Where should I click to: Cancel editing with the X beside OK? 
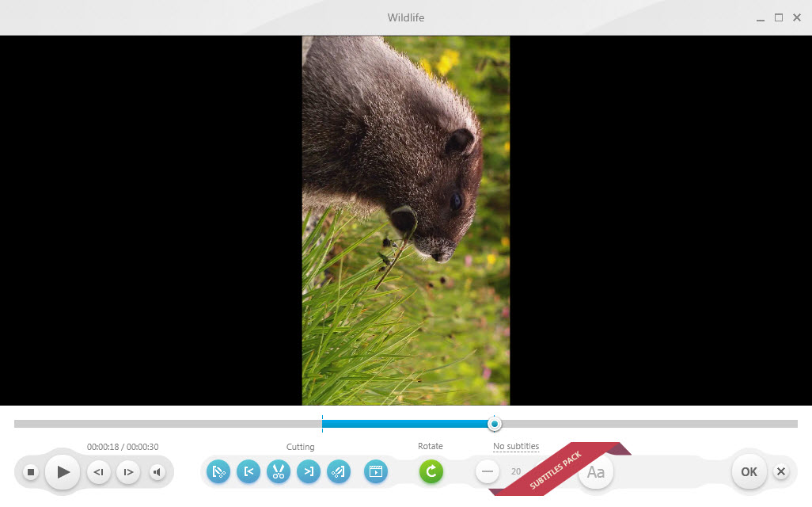pos(781,472)
